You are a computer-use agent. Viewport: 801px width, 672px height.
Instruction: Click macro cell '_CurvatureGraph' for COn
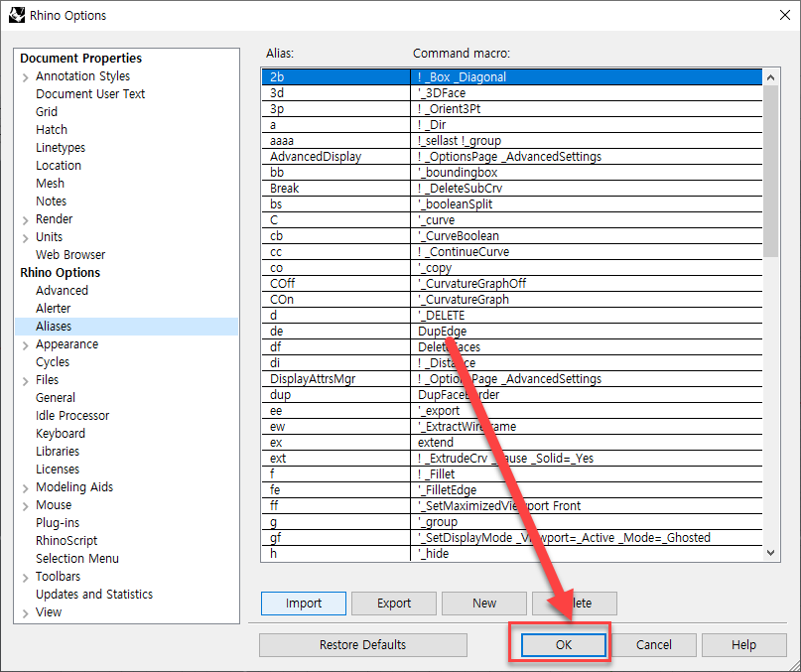tap(587, 299)
